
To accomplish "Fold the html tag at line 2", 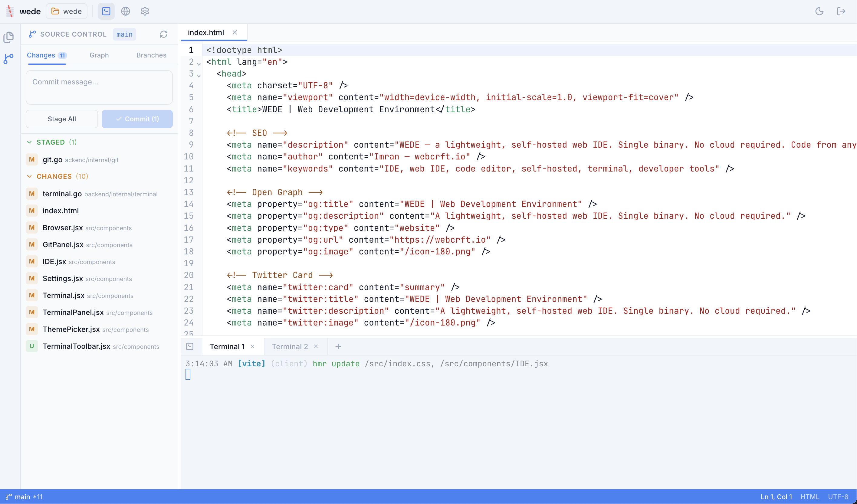I will pos(199,64).
